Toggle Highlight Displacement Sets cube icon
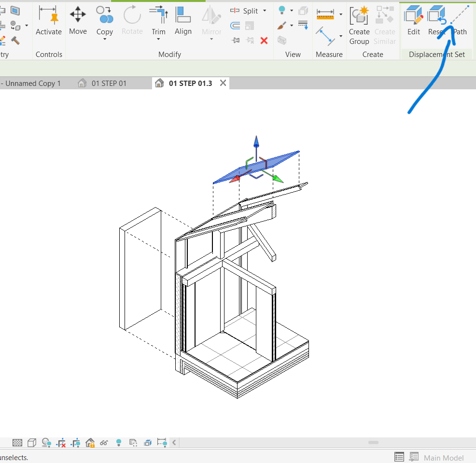The height and width of the screenshot is (463, 476). coord(148,443)
